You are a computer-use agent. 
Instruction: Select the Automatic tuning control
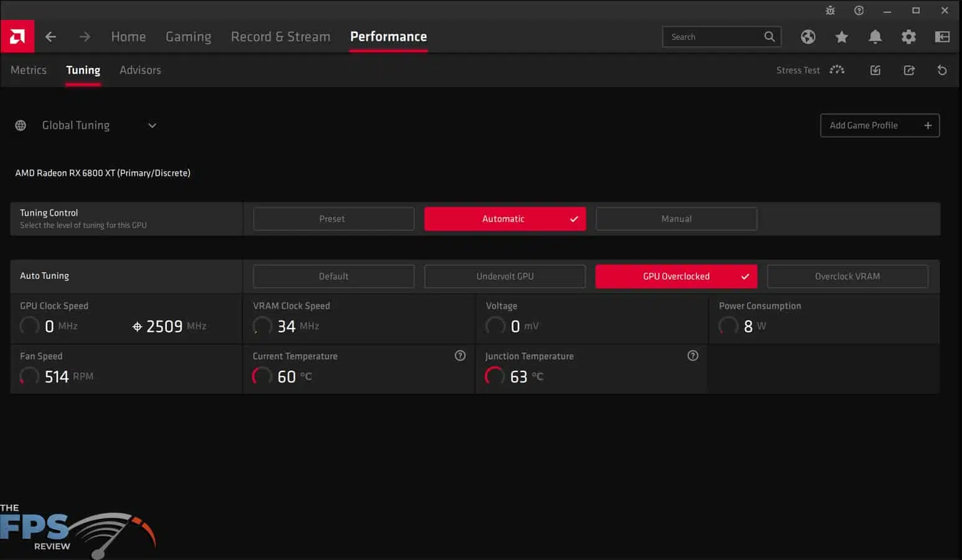pos(505,218)
